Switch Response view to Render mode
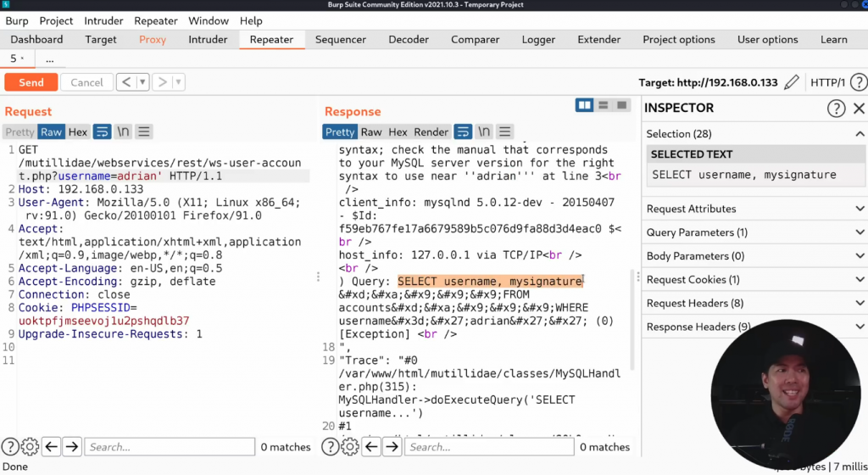Viewport: 868px width, 475px height. (431, 131)
